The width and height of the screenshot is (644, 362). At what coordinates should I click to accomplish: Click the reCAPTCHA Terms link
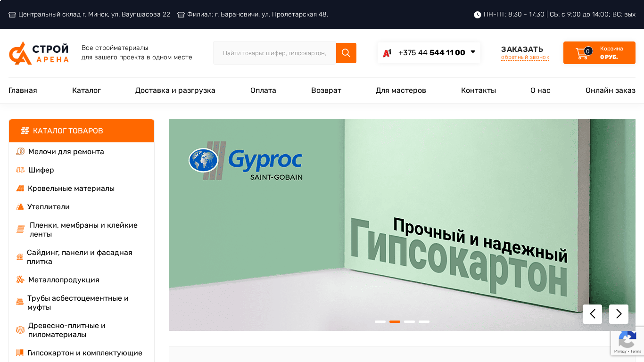pyautogui.click(x=636, y=351)
